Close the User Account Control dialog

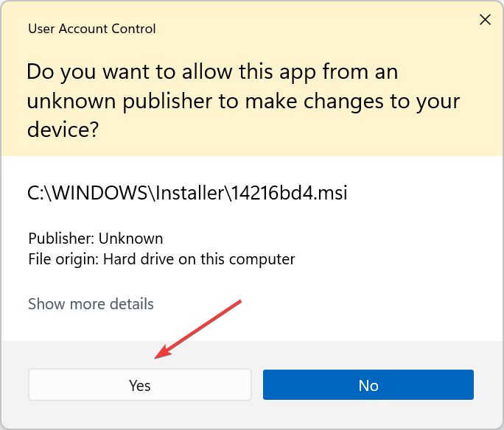[485, 20]
